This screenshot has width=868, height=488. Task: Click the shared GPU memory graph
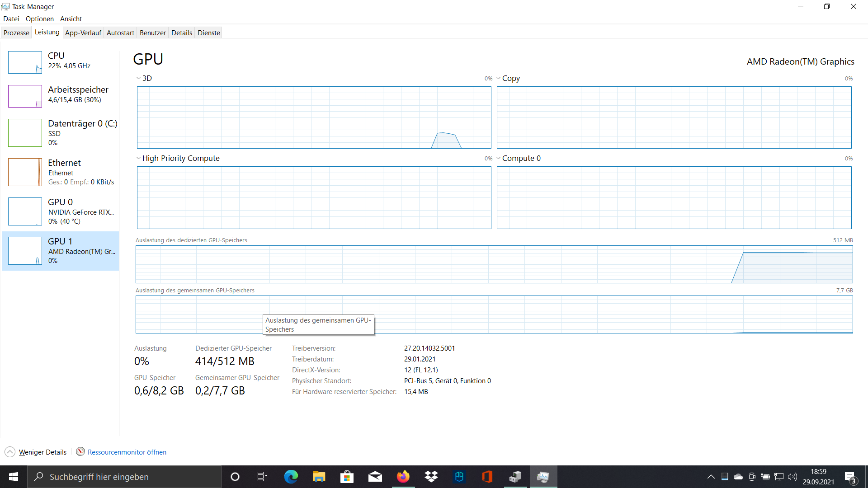(494, 314)
